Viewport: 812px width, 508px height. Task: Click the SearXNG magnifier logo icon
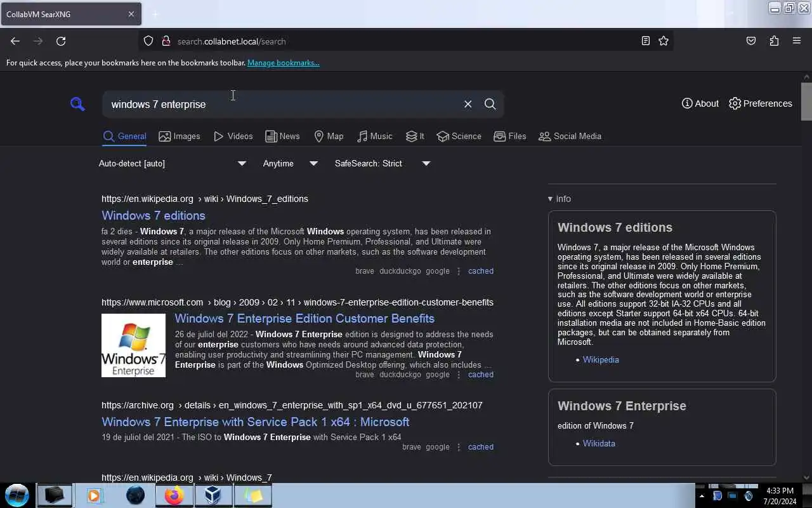(77, 104)
